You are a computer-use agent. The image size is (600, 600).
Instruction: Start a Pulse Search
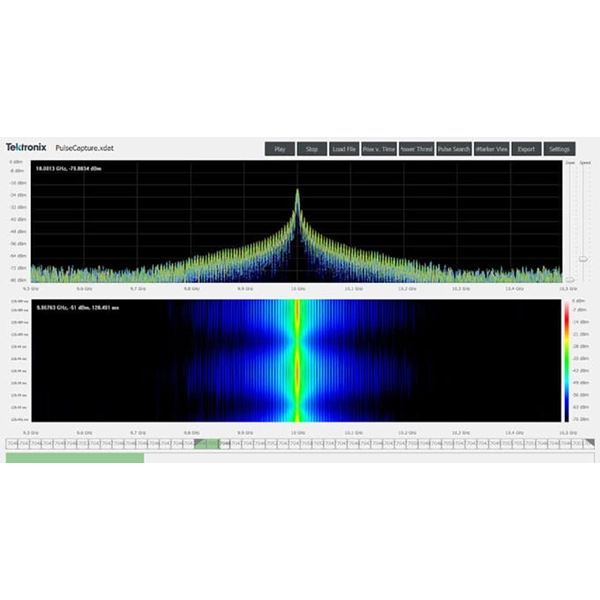click(x=454, y=149)
